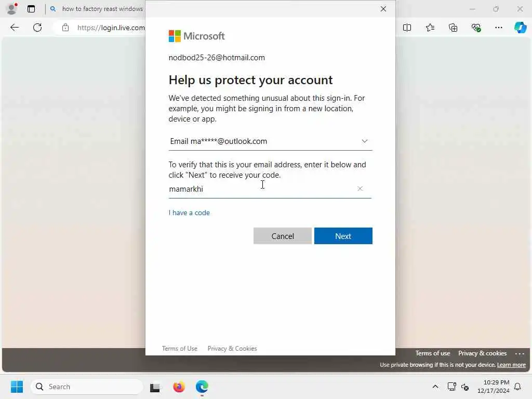Screen dimensions: 532x399
Task: Switch to Microsoft Edge on the taskbar
Action: pyautogui.click(x=202, y=387)
